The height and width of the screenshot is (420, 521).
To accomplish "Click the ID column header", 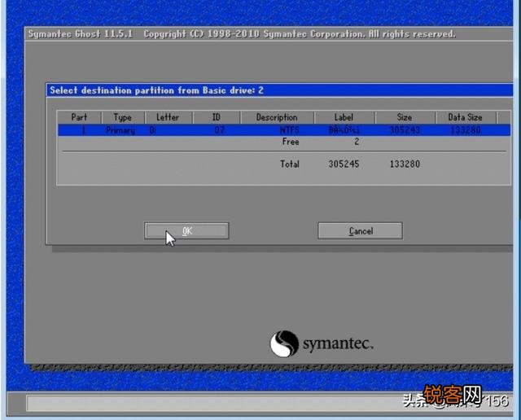I will [217, 117].
